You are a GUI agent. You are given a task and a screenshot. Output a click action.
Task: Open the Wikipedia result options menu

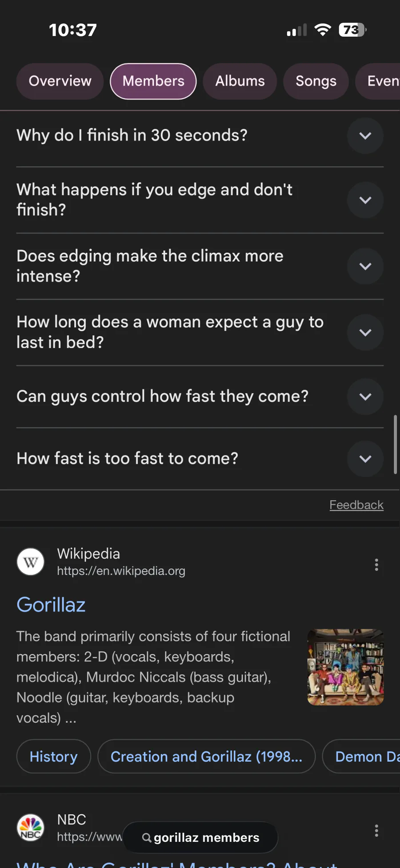tap(376, 565)
